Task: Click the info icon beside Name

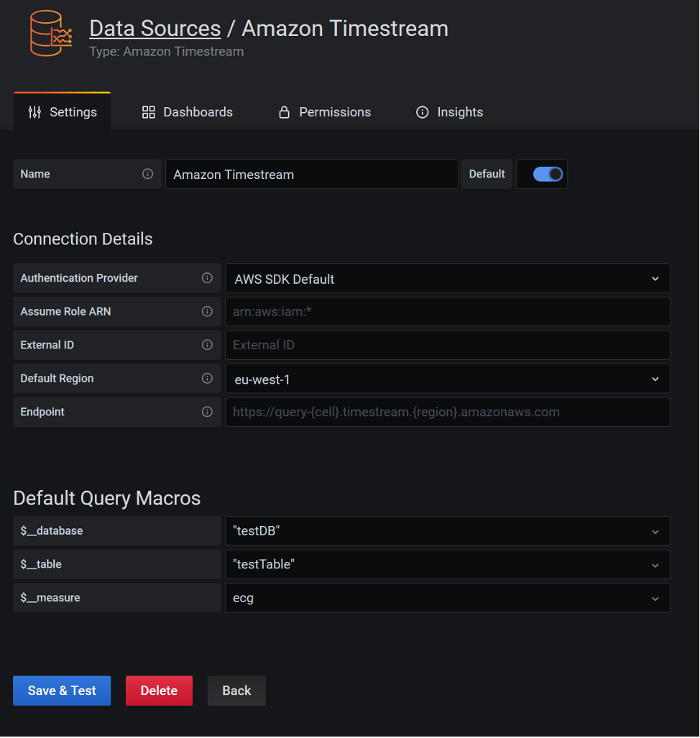Action: coord(148,174)
